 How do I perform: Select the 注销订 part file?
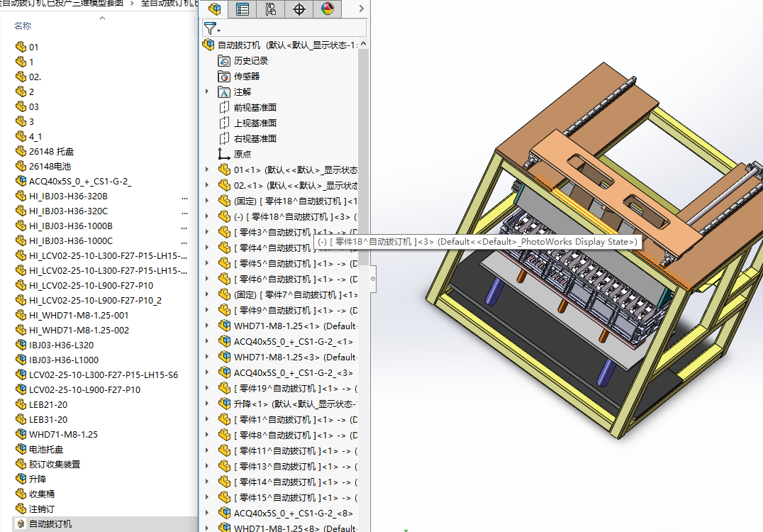click(35, 509)
